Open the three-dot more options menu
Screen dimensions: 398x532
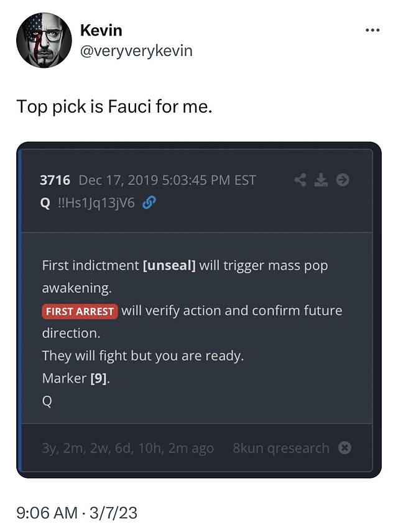pos(373,30)
